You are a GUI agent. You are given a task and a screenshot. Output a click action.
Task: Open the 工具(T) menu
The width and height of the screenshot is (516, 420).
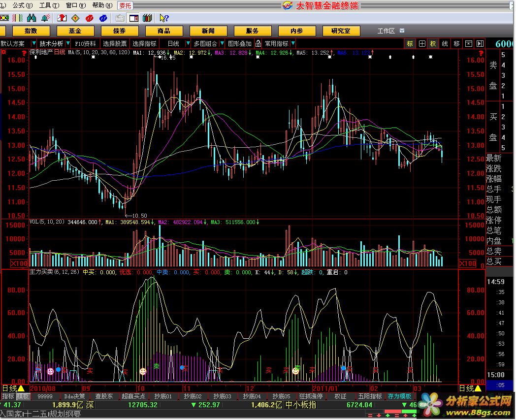click(49, 5)
